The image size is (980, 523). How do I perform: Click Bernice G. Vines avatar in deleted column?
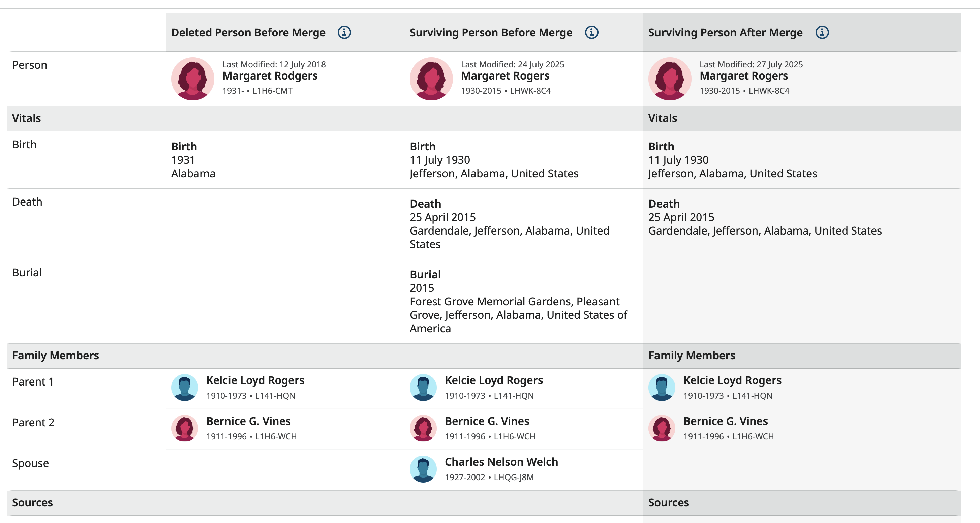(185, 428)
